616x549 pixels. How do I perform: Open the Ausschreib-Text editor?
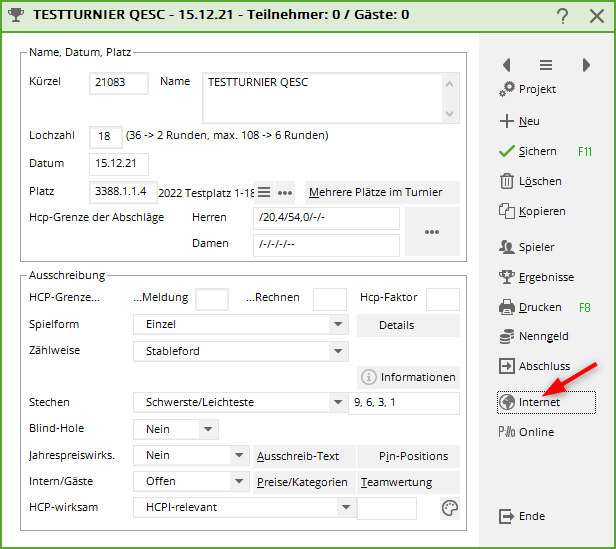[298, 456]
